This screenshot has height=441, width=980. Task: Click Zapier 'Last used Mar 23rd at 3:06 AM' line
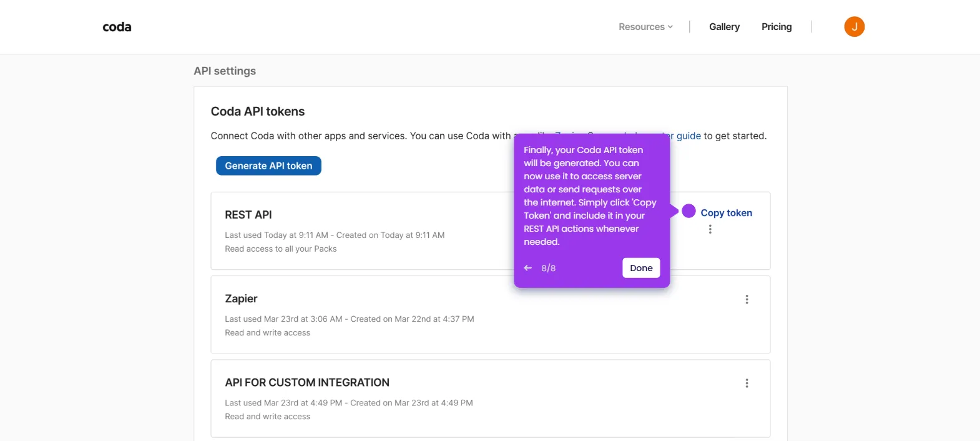click(350, 319)
